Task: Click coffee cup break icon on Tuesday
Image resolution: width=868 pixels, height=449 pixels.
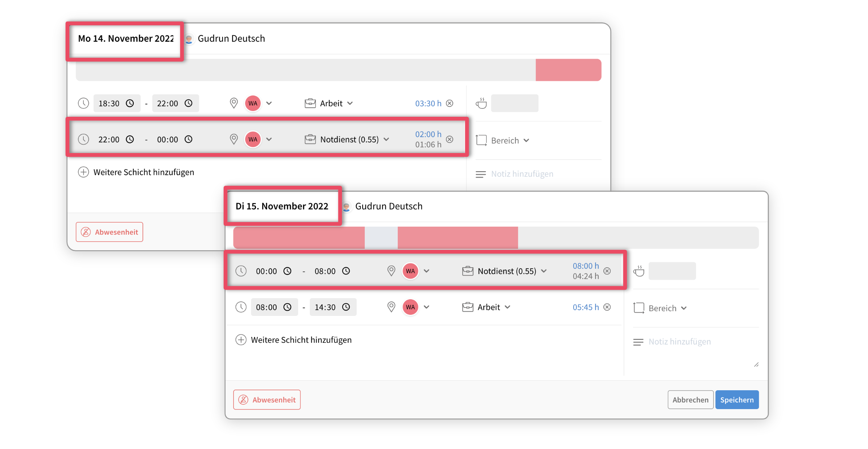Action: coord(638,271)
